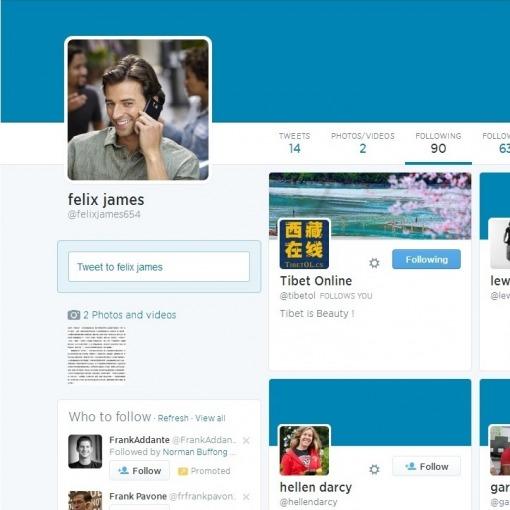Screen dimensions: 510x510
Task: Follow hellen darcy
Action: (x=426, y=466)
